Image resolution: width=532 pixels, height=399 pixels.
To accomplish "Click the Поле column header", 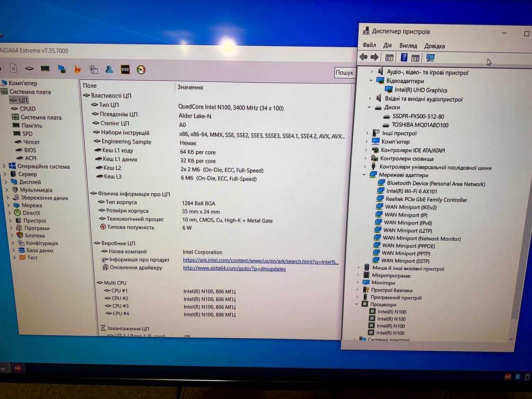I will [90, 86].
